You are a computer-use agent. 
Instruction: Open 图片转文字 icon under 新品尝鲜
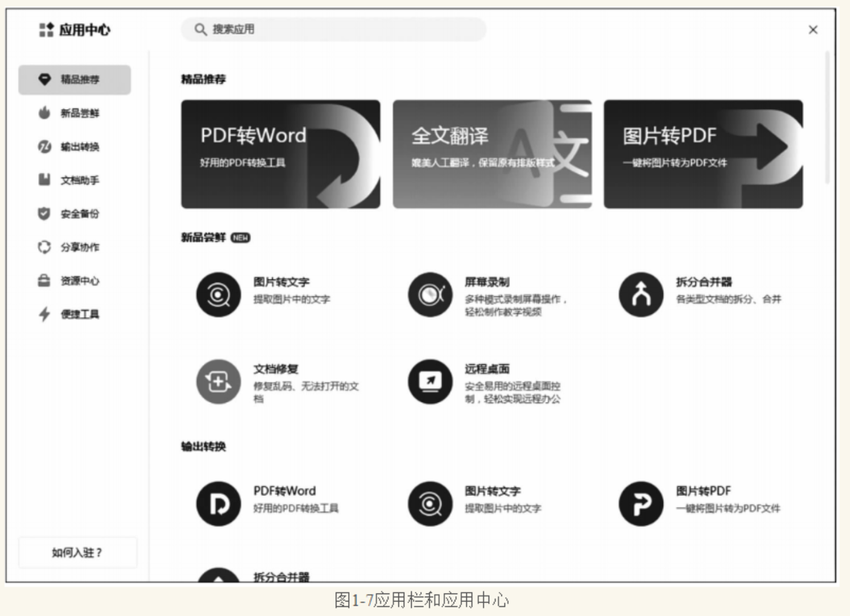click(218, 295)
